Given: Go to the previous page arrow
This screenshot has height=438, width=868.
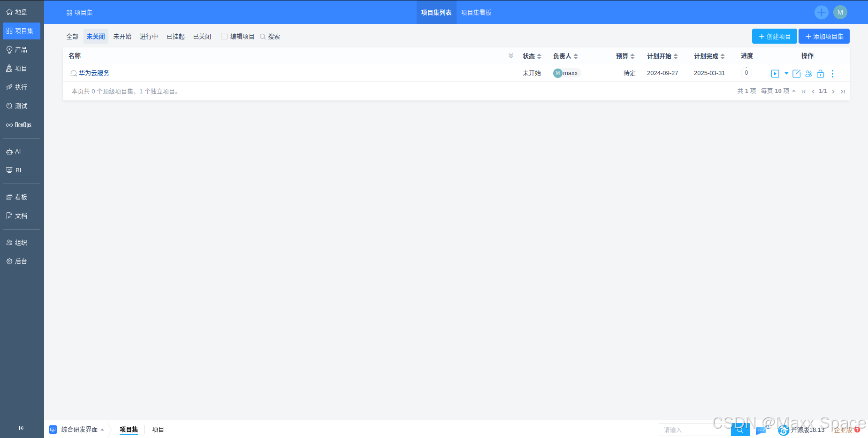Looking at the screenshot, I should pyautogui.click(x=813, y=92).
